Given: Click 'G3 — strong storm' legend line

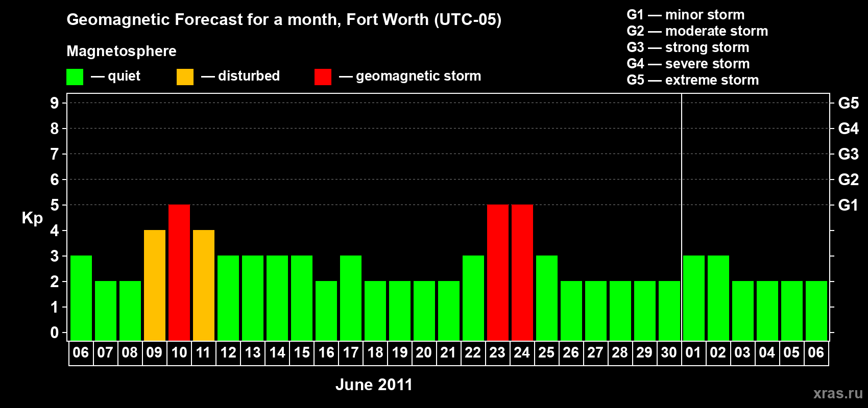Looking at the screenshot, I should 688,47.
